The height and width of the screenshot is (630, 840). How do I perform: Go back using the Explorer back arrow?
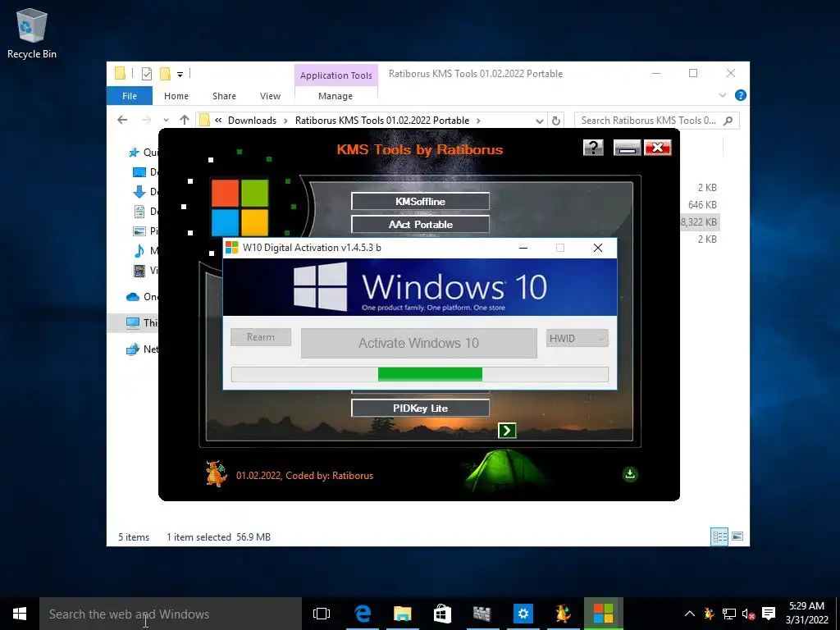(x=122, y=120)
